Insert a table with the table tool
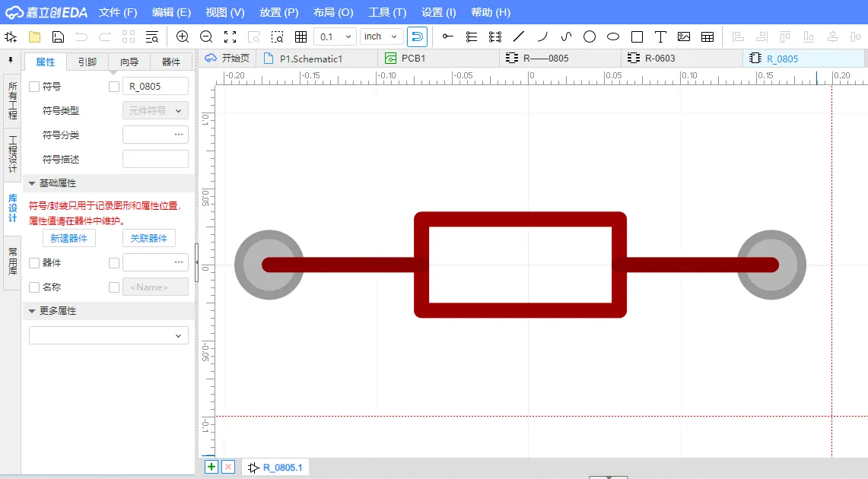Screen dimensions: 868x479 tap(707, 37)
